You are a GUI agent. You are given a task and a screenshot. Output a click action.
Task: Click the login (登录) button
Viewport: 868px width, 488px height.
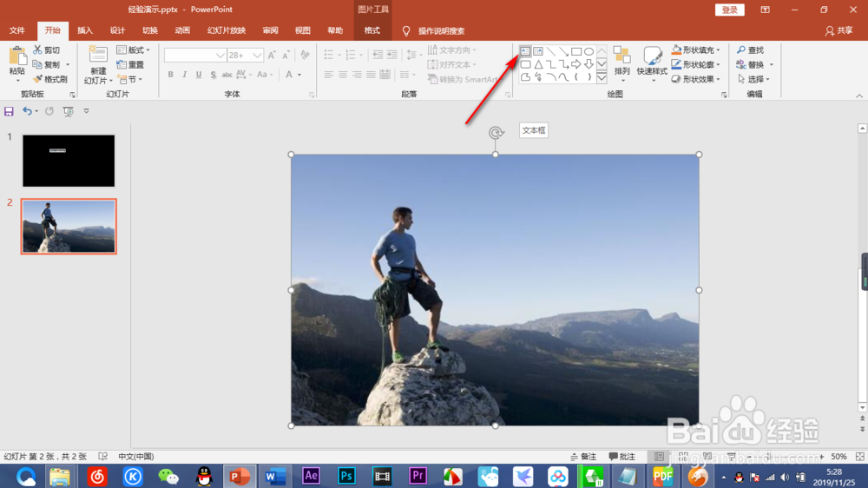(730, 10)
